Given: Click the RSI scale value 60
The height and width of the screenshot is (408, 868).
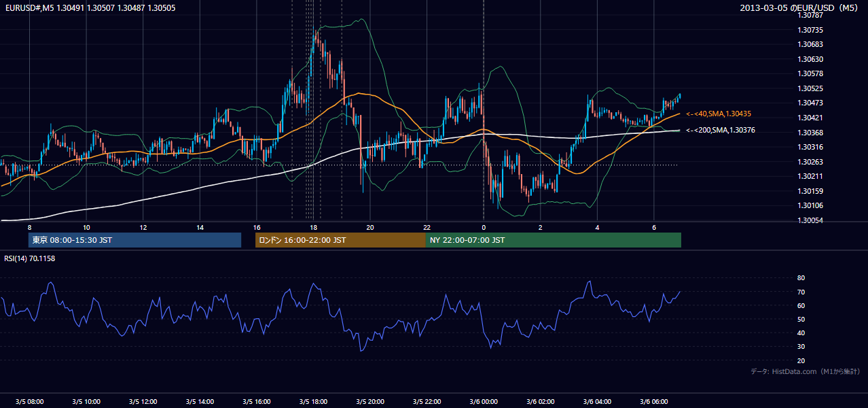Looking at the screenshot, I should point(801,305).
